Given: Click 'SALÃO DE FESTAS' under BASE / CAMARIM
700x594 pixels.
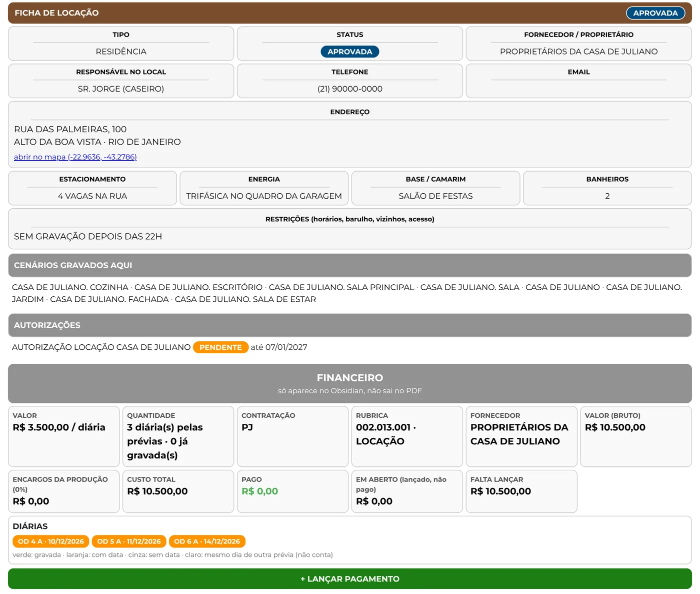Looking at the screenshot, I should tap(436, 196).
